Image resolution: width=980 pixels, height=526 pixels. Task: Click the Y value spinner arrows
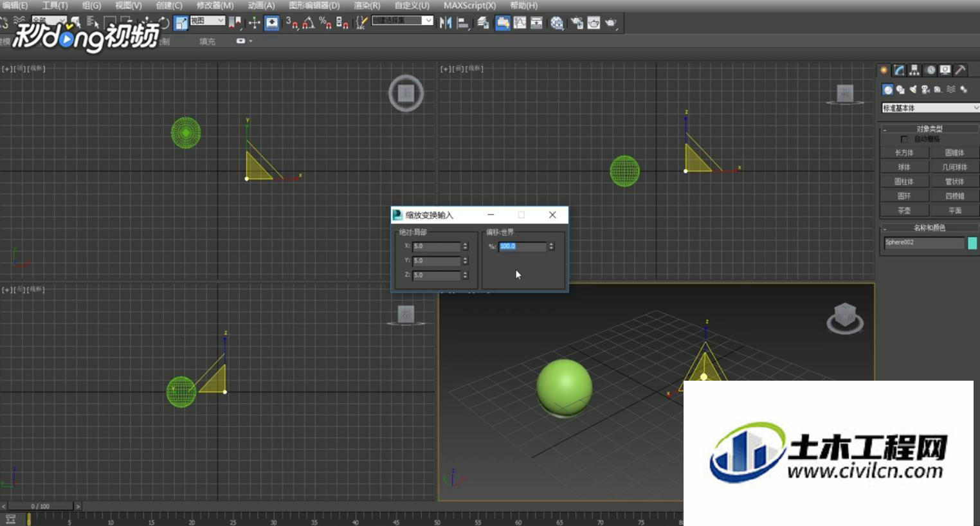tap(465, 260)
